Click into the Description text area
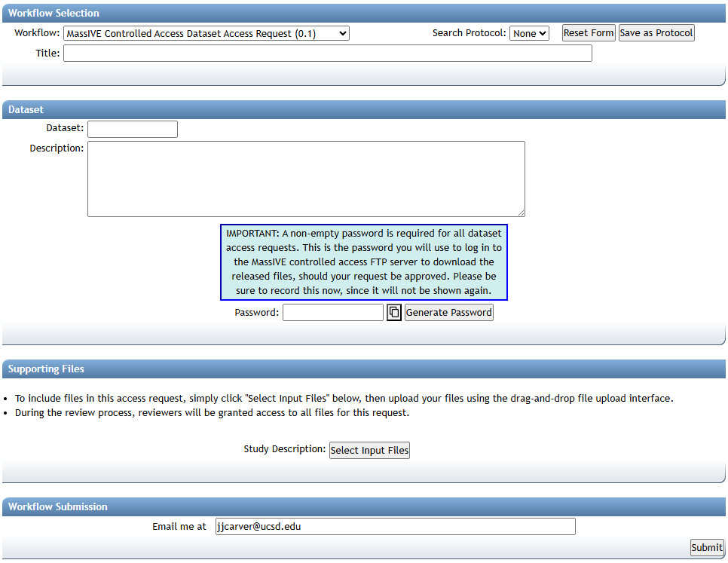 coord(306,179)
